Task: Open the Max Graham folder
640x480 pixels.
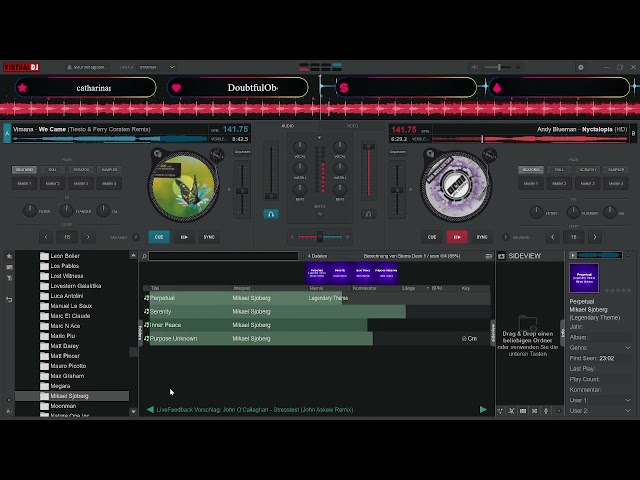Action: pos(67,376)
